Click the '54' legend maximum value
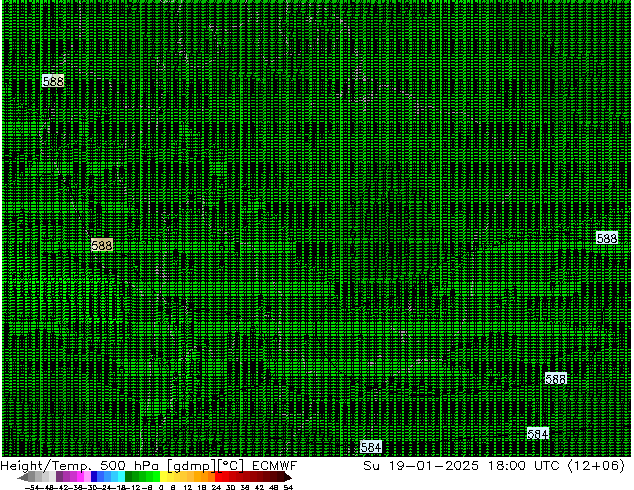 pos(288,487)
